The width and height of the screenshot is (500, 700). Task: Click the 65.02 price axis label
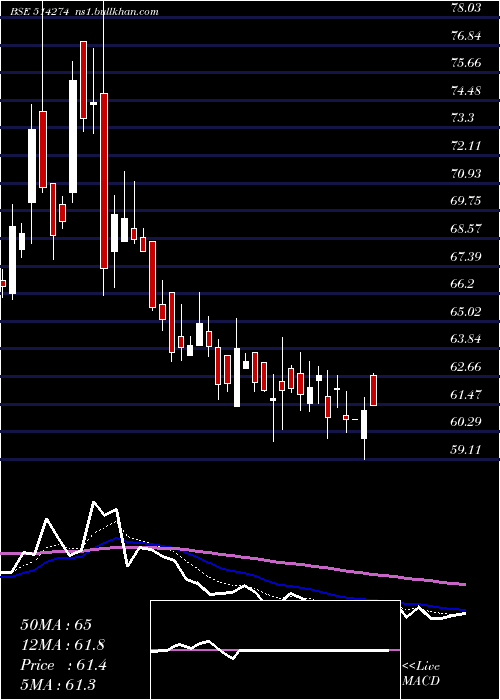[466, 312]
